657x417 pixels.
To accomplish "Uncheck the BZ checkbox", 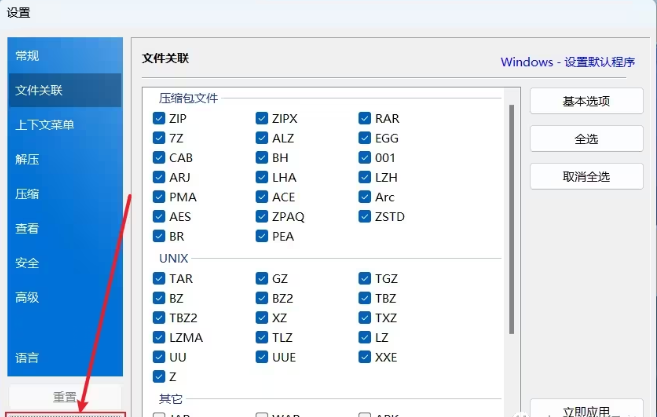I will 159,298.
